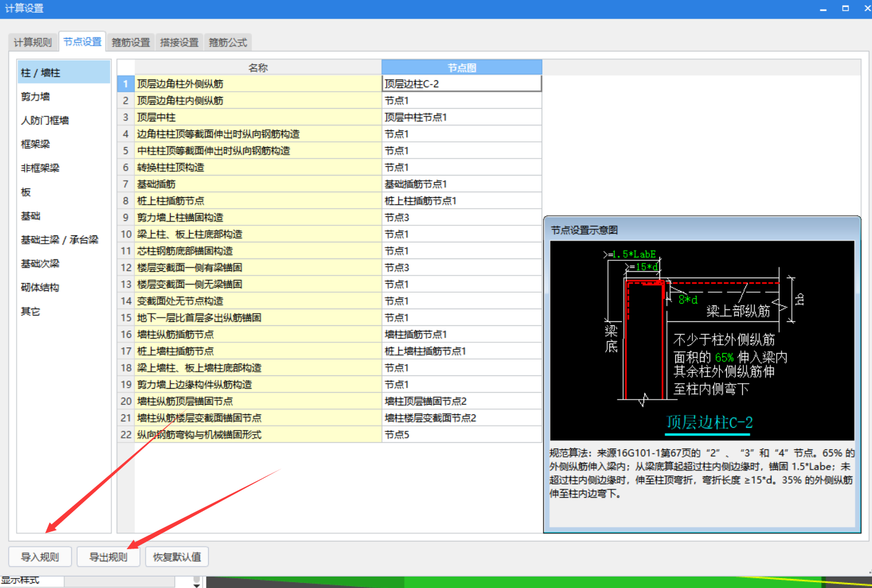Click node value 顶层中柱节点1
The width and height of the screenshot is (872, 588).
click(462, 117)
